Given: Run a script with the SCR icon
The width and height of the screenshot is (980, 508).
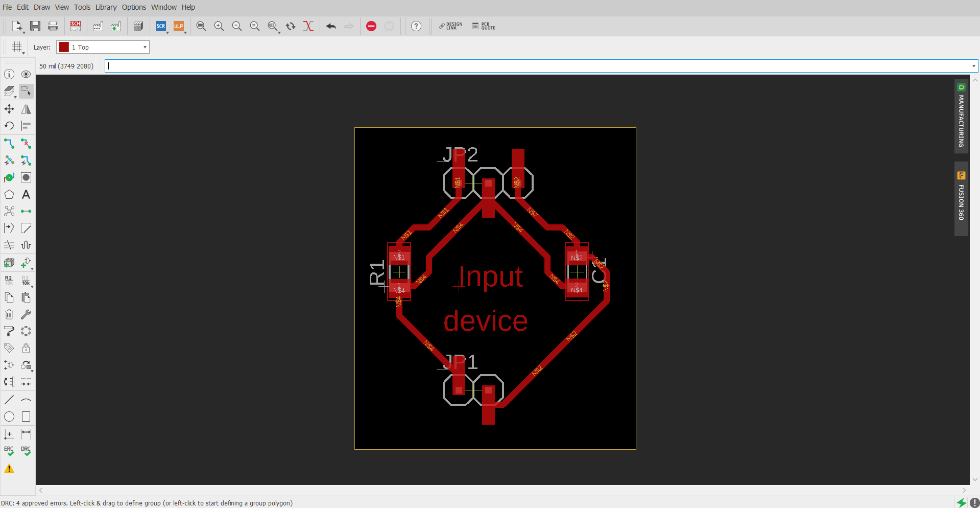Looking at the screenshot, I should pos(161,26).
